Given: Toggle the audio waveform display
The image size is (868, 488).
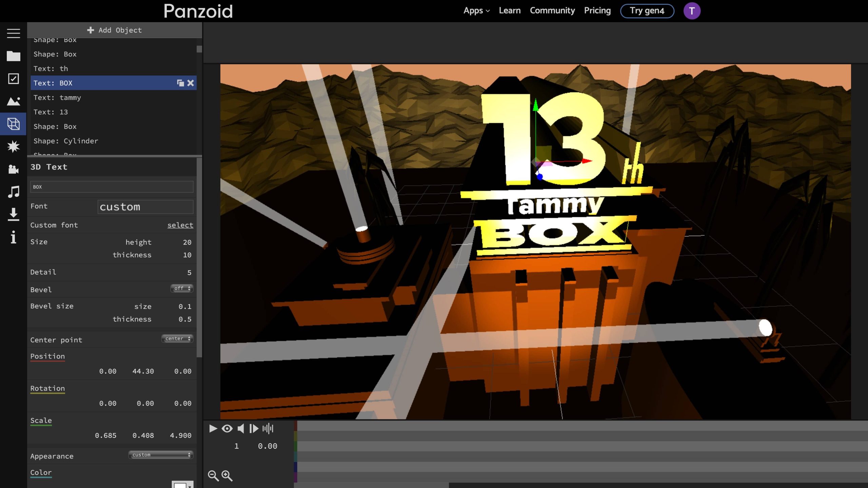Looking at the screenshot, I should [268, 429].
